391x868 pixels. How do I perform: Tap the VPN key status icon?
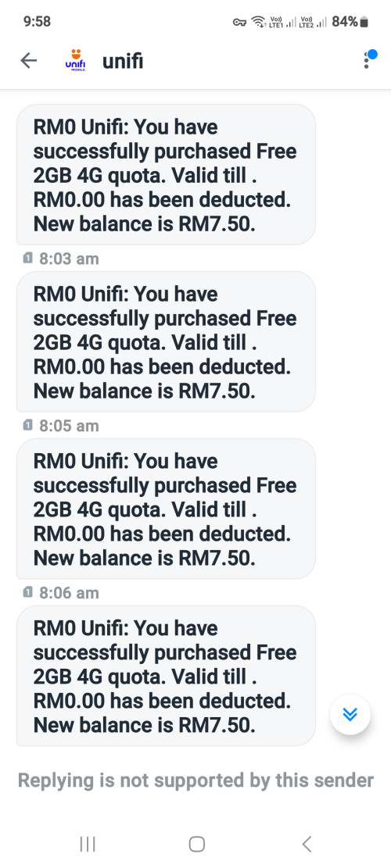pos(240,22)
